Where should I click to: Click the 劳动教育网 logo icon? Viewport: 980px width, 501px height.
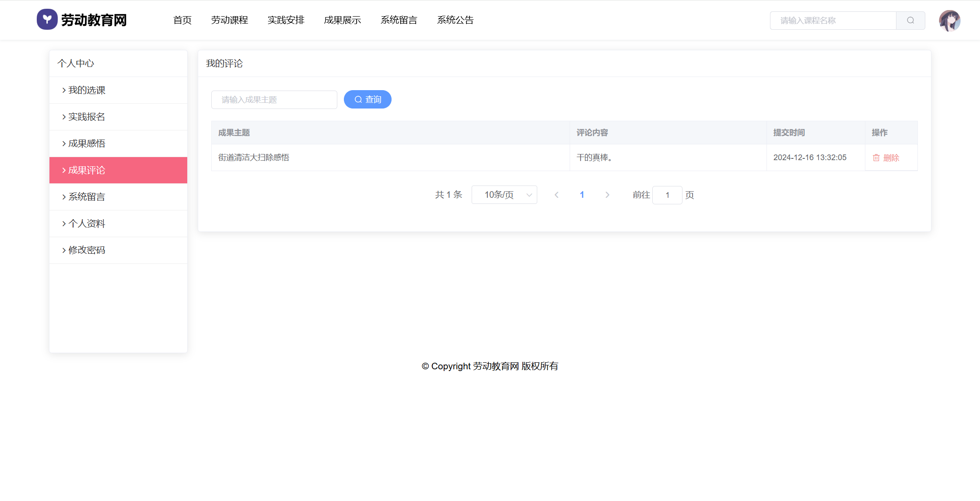coord(47,20)
